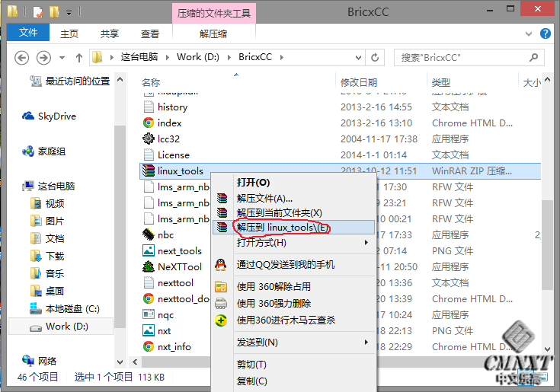The image size is (560, 392).
Task: Switch to the 主页 tab
Action: (69, 33)
